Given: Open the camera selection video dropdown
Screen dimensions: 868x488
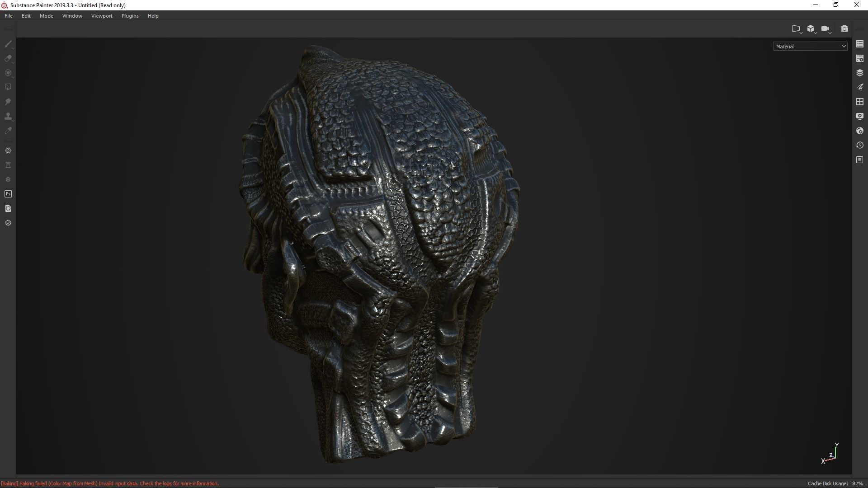Looking at the screenshot, I should pyautogui.click(x=826, y=29).
